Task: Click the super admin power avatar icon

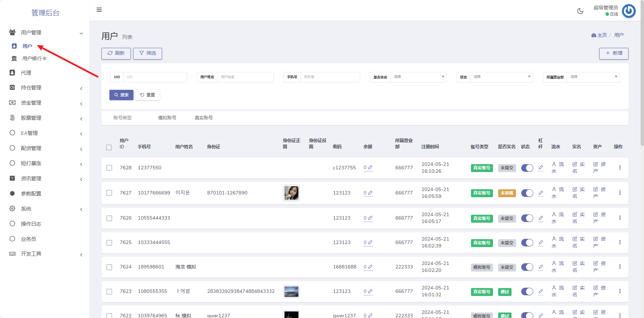Action: tap(629, 11)
